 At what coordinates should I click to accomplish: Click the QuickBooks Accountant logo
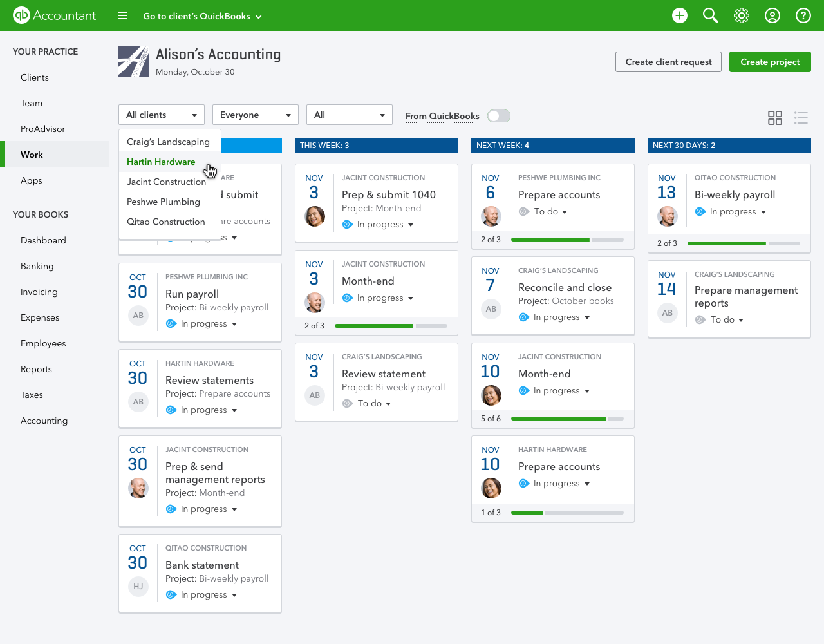55,15
